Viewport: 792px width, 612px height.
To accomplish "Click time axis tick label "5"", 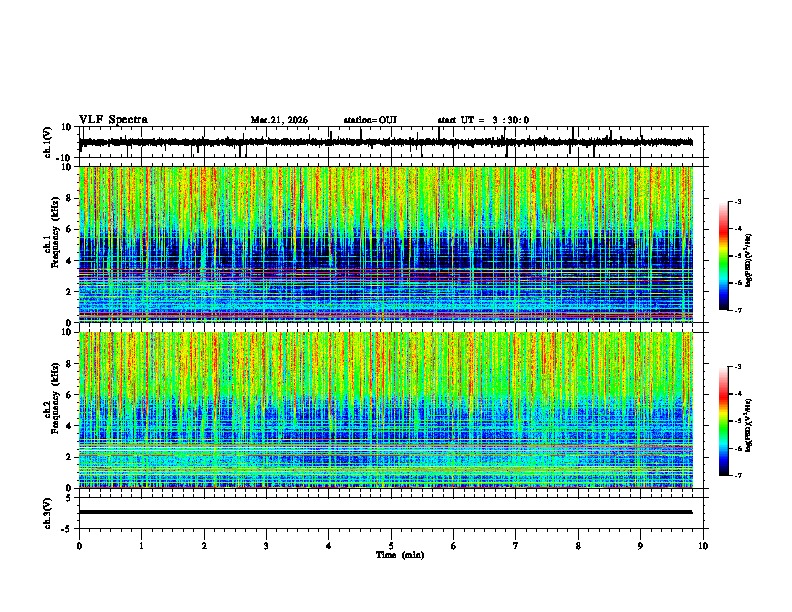I will 391,546.
